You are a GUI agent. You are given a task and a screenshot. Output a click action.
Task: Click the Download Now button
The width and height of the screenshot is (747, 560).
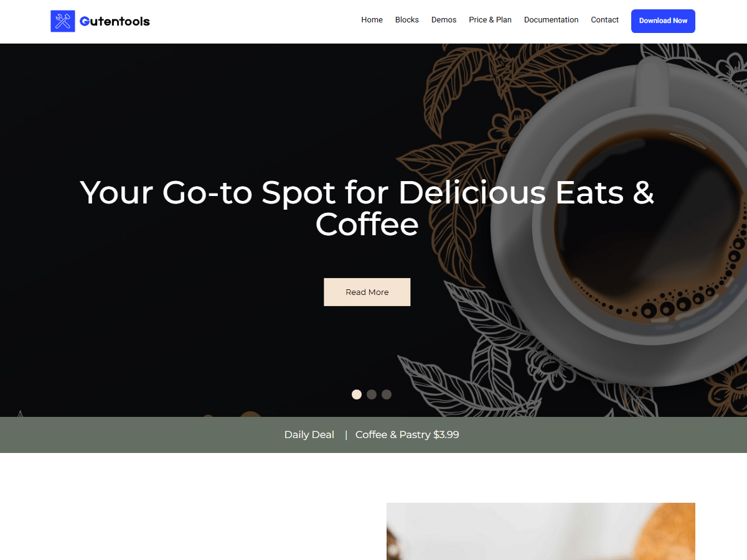tap(663, 21)
